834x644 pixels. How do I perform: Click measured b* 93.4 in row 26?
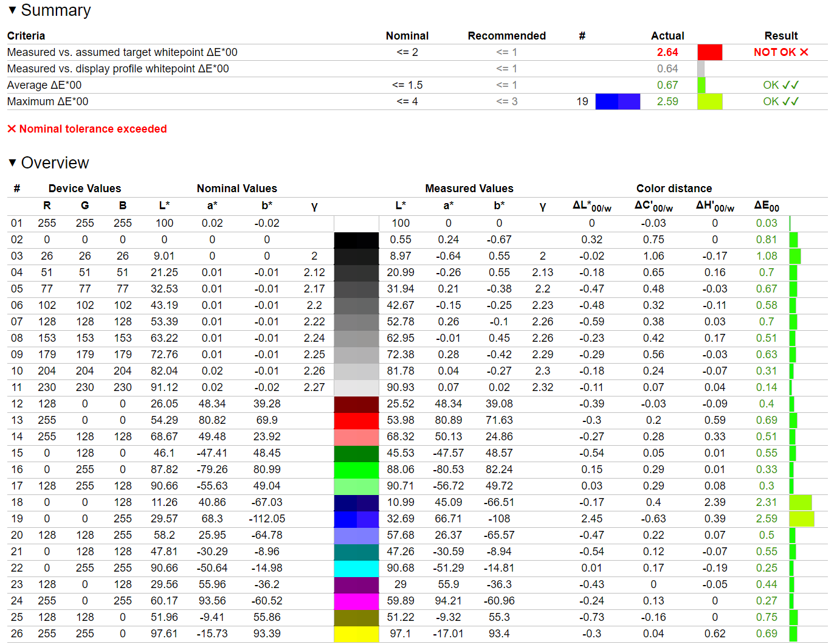tap(499, 634)
